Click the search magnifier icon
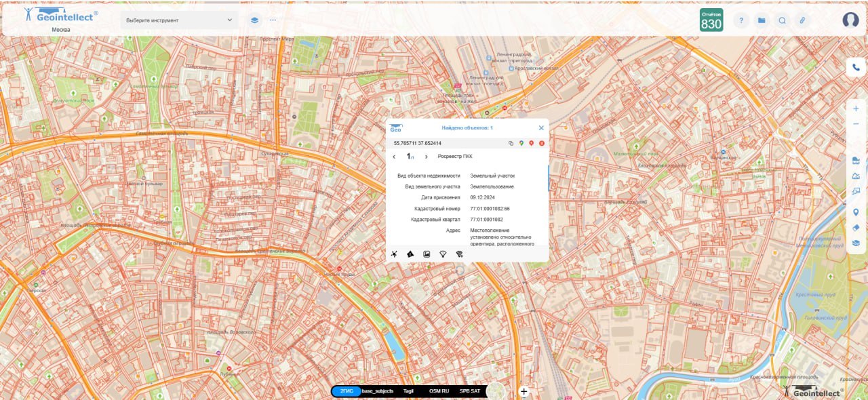The image size is (868, 400). (x=782, y=20)
